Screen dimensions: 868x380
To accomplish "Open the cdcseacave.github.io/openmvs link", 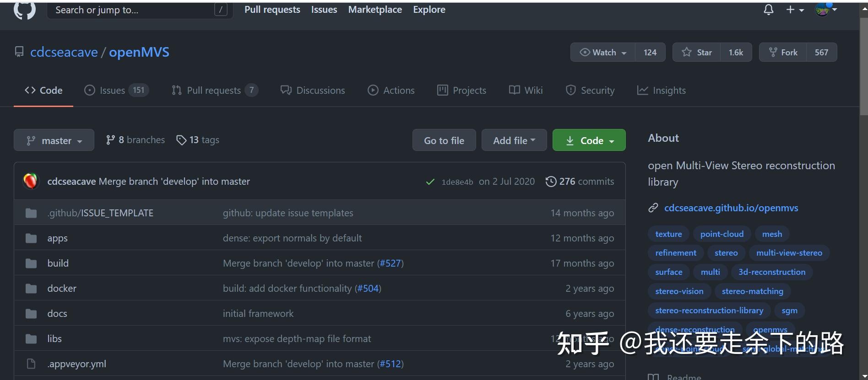I will point(731,208).
